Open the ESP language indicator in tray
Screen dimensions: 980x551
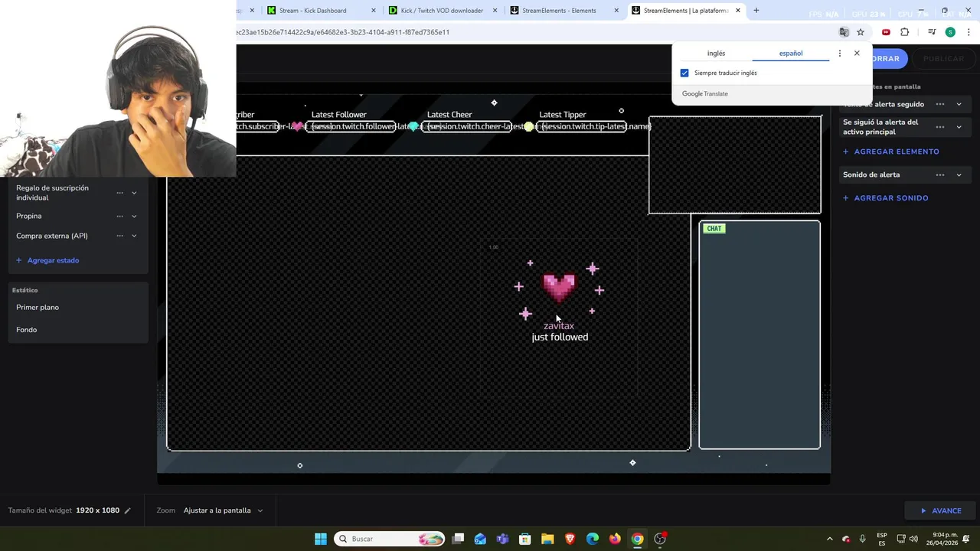(882, 539)
